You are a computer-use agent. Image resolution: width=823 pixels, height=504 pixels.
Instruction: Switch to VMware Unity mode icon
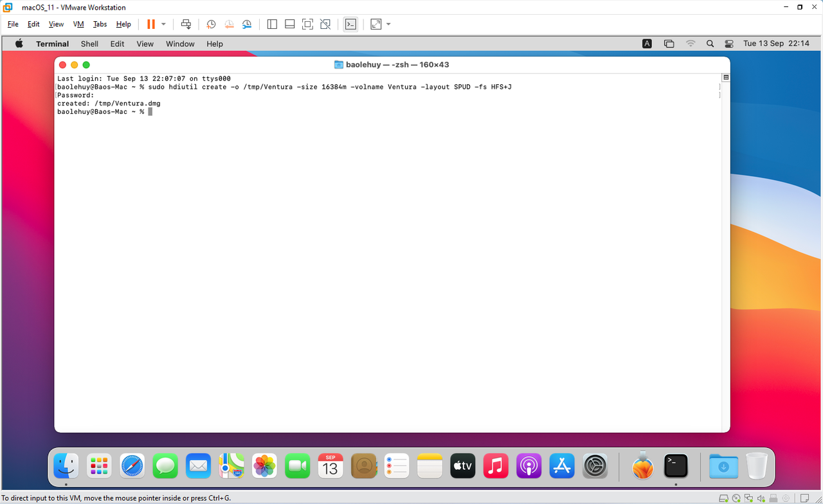tap(325, 24)
